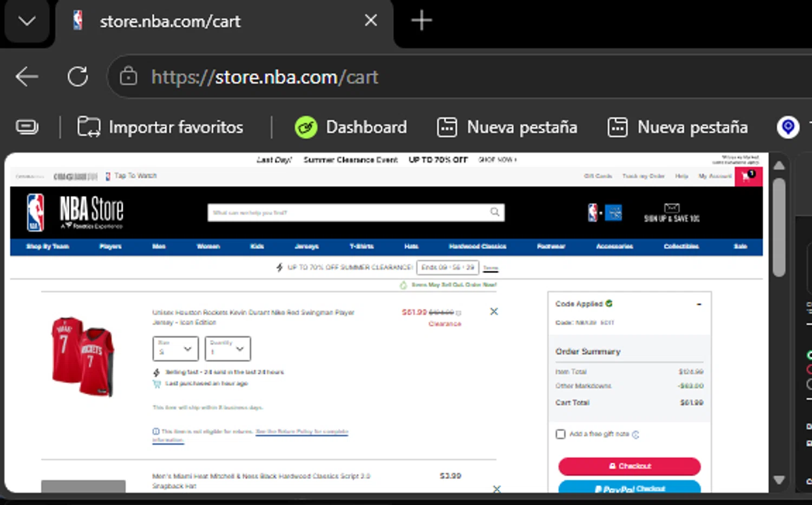812x505 pixels.
Task: Open a new tab with the plus button
Action: (421, 21)
